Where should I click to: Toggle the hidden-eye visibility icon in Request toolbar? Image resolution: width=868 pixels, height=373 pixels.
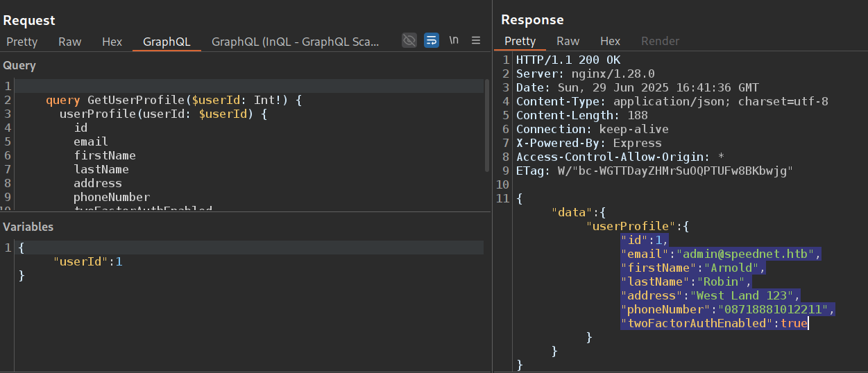coord(409,40)
